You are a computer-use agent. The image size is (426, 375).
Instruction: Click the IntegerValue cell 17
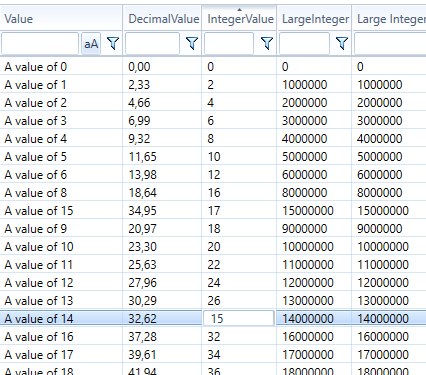click(x=239, y=211)
